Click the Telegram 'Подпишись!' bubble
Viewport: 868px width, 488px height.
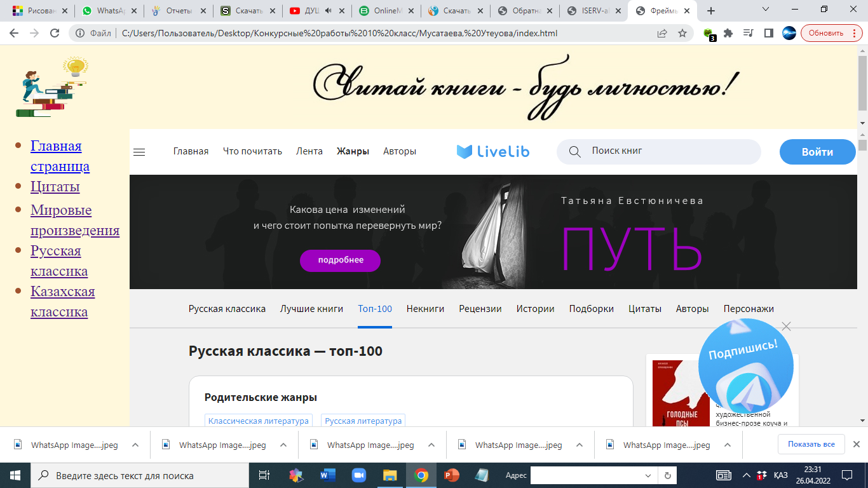coord(745,367)
